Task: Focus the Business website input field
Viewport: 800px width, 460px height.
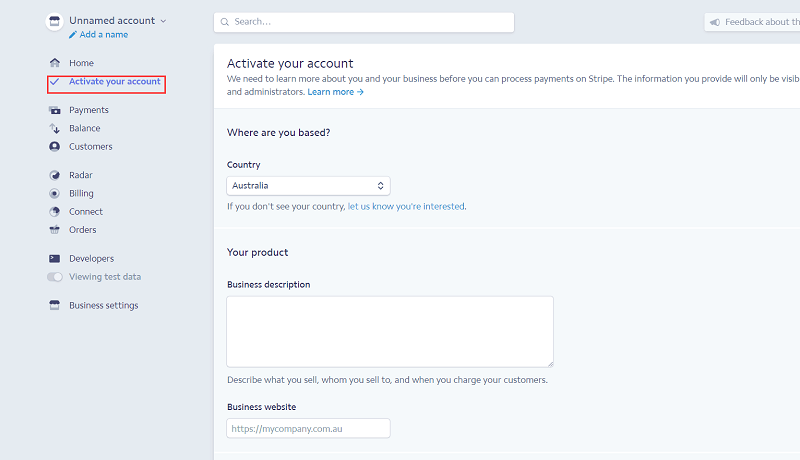Action: click(x=308, y=428)
